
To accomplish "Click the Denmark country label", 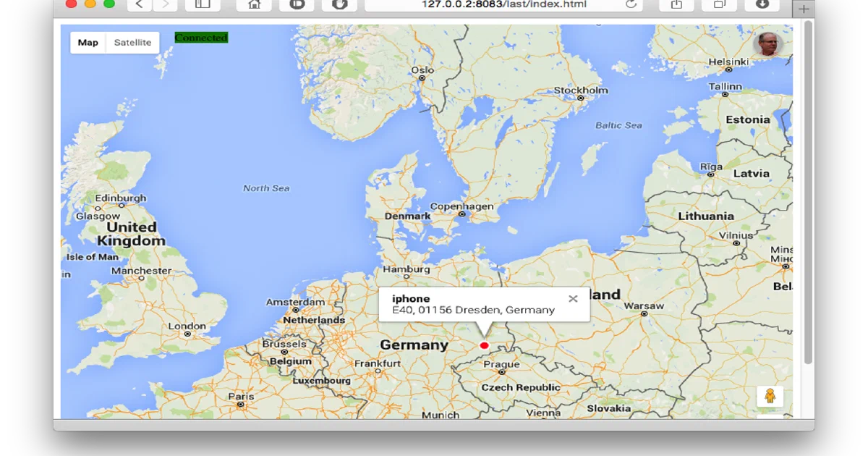I will 407,216.
